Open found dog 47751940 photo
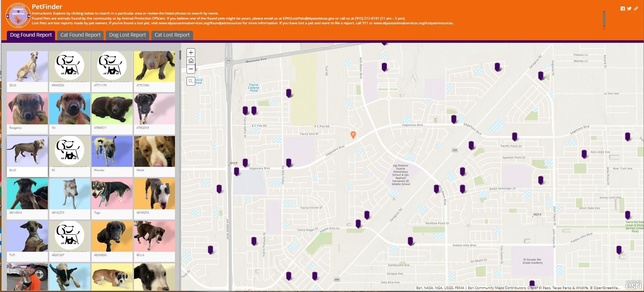Screen dimensions: 644x292 [x=154, y=66]
